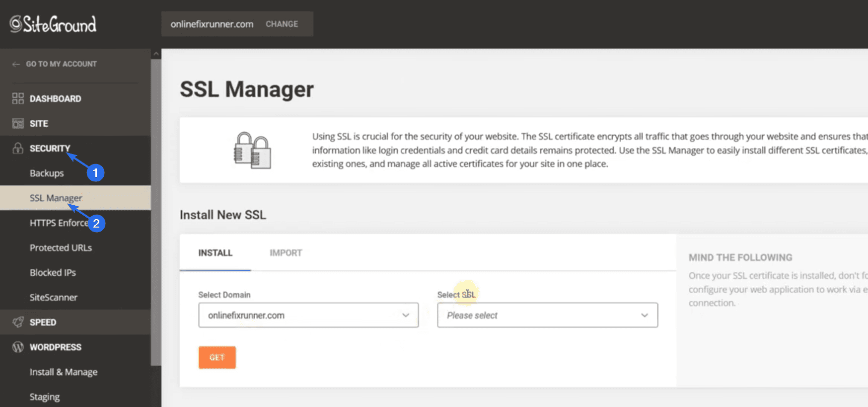868x407 pixels.
Task: Click the sidebar vertical scrollbar thumb
Action: [156, 213]
